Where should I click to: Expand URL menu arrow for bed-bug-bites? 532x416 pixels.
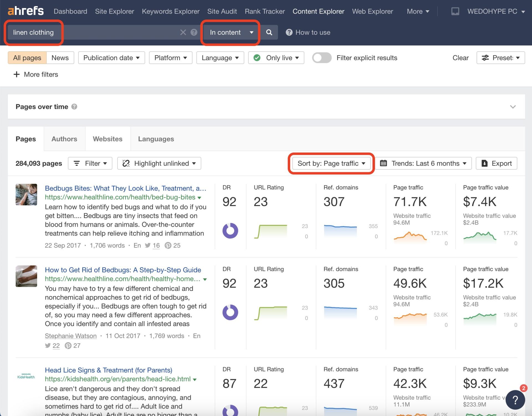pos(199,198)
